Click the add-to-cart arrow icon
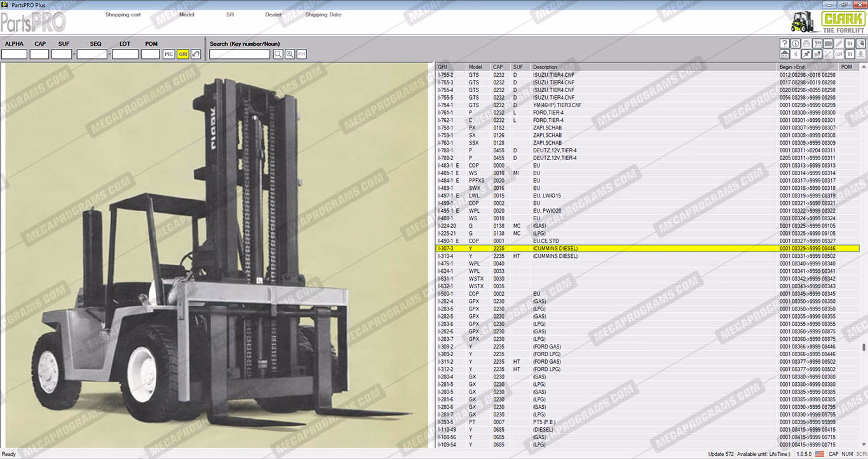This screenshot has width=868, height=459. click(x=817, y=54)
